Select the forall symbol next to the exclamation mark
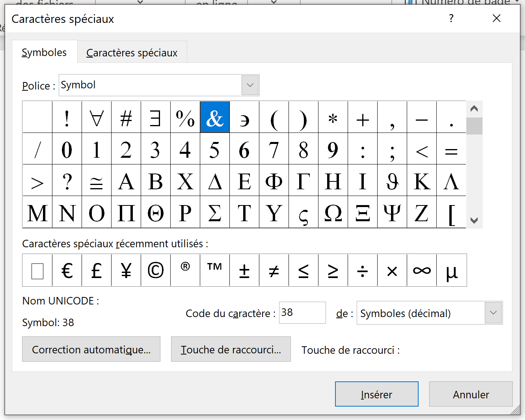 [96, 117]
